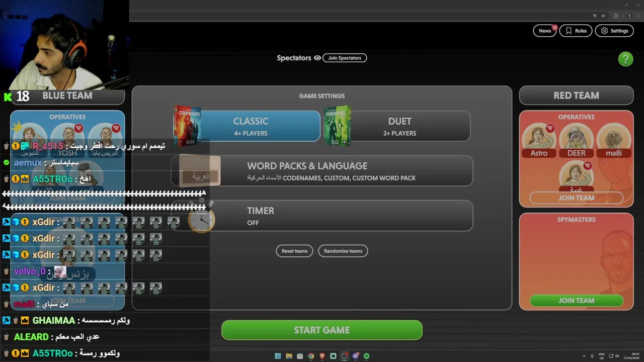Image resolution: width=644 pixels, height=362 pixels.
Task: Click R_s515 username in chat overlay
Action: tap(48, 146)
